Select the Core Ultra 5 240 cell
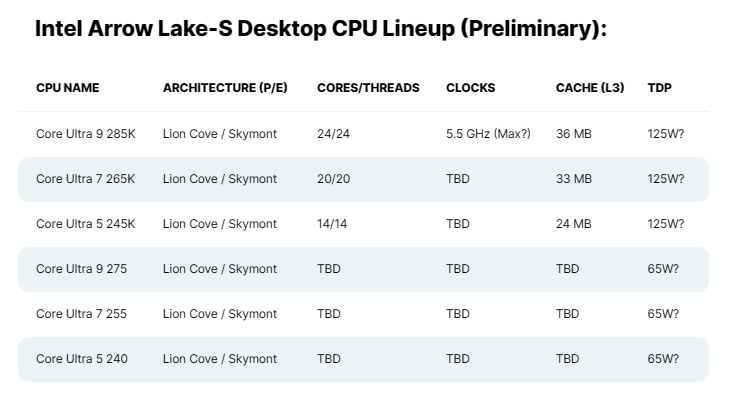This screenshot has width=733, height=404. (x=81, y=359)
